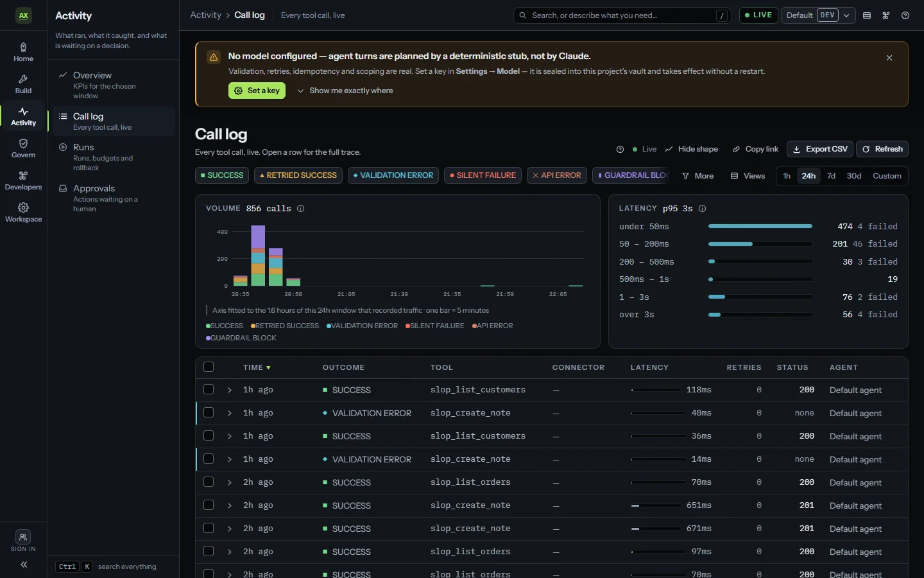924x578 pixels.
Task: Click Set a key button
Action: tap(257, 91)
